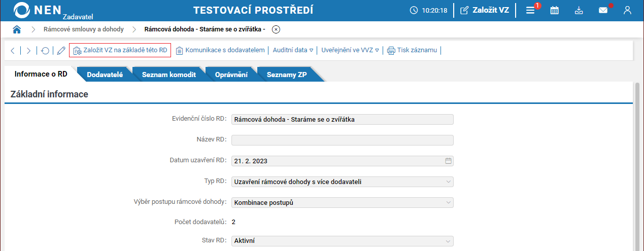Image resolution: width=644 pixels, height=251 pixels.
Task: Click Evidenční číslo RD field
Action: pyautogui.click(x=342, y=119)
